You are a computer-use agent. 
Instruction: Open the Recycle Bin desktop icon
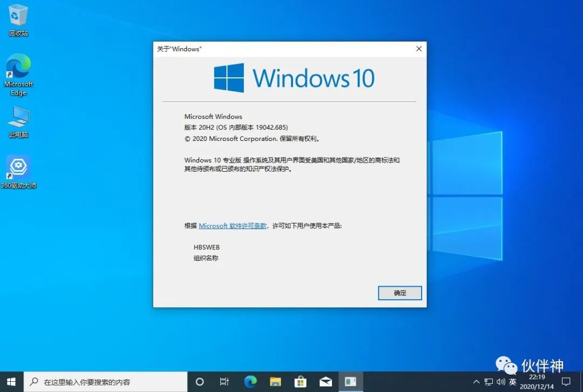click(18, 21)
